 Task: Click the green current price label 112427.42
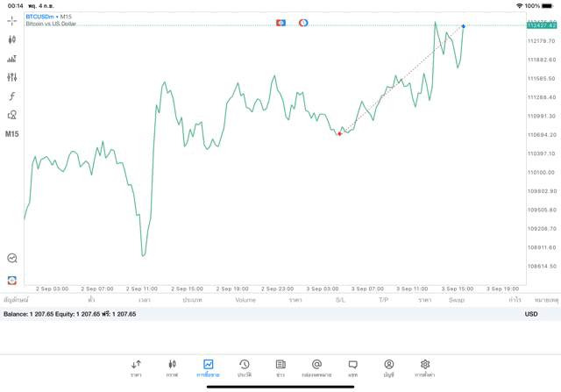point(542,25)
